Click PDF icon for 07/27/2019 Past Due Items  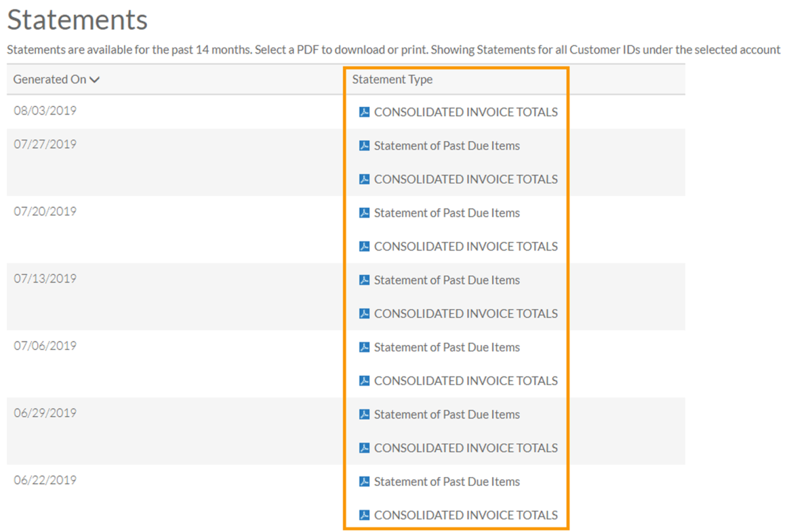[x=365, y=146]
